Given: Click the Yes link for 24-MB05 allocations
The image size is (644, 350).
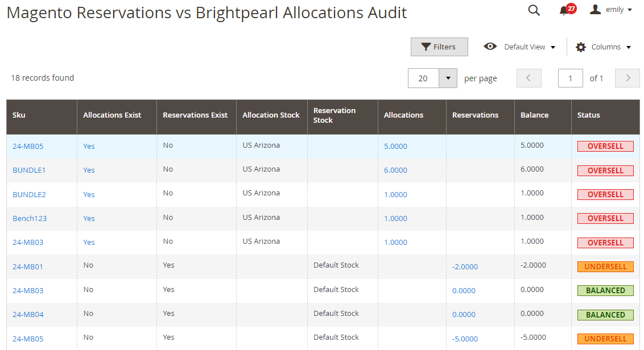Looking at the screenshot, I should point(89,146).
